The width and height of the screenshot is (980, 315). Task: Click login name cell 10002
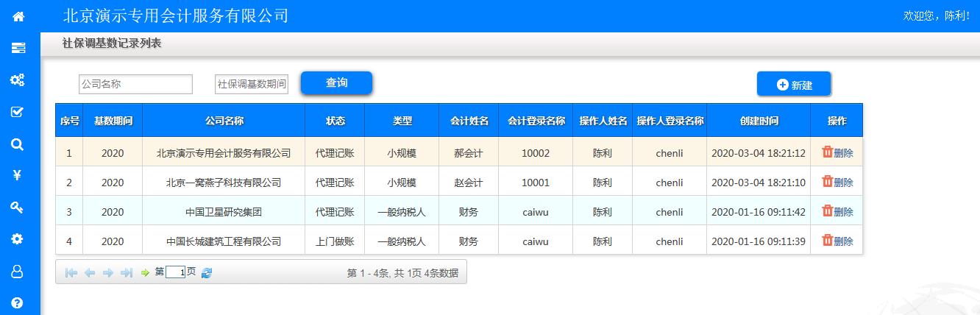pyautogui.click(x=536, y=153)
